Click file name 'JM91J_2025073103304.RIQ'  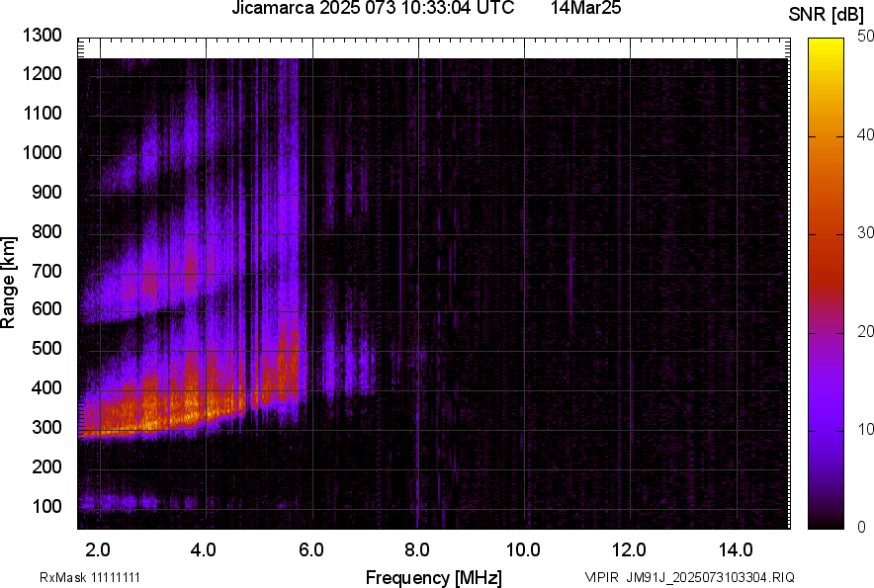tap(710, 577)
